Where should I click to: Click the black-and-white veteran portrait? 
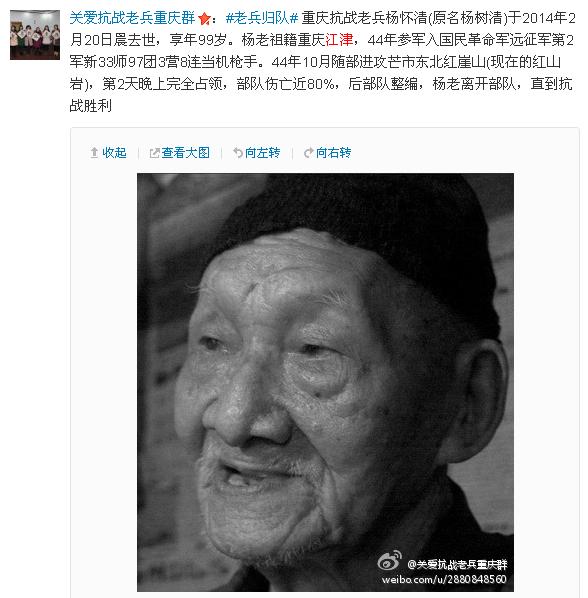[x=325, y=382]
